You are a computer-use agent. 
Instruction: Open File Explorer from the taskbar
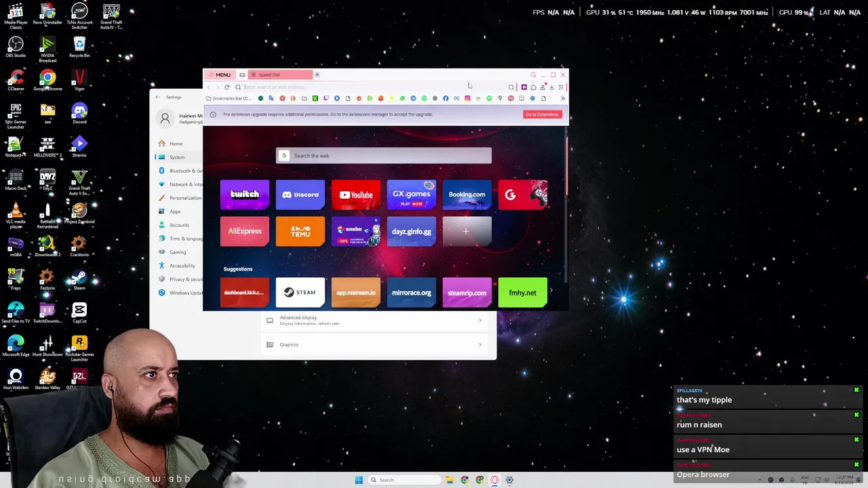450,480
